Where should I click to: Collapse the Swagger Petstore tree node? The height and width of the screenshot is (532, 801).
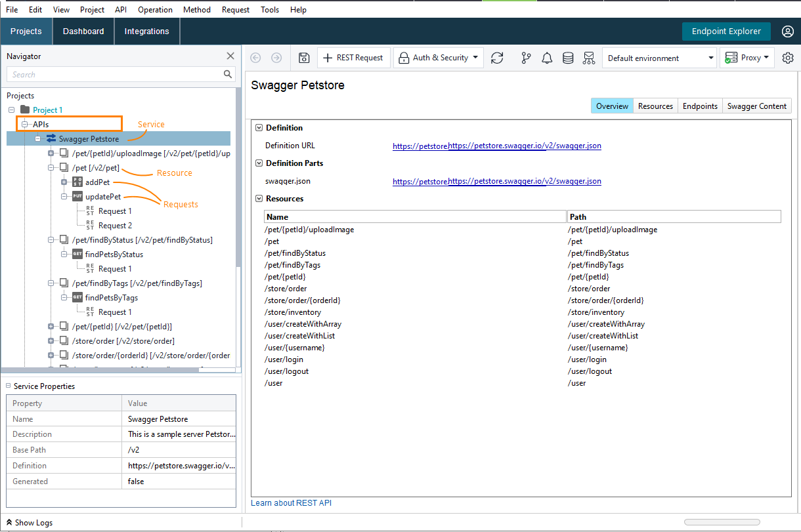37,138
